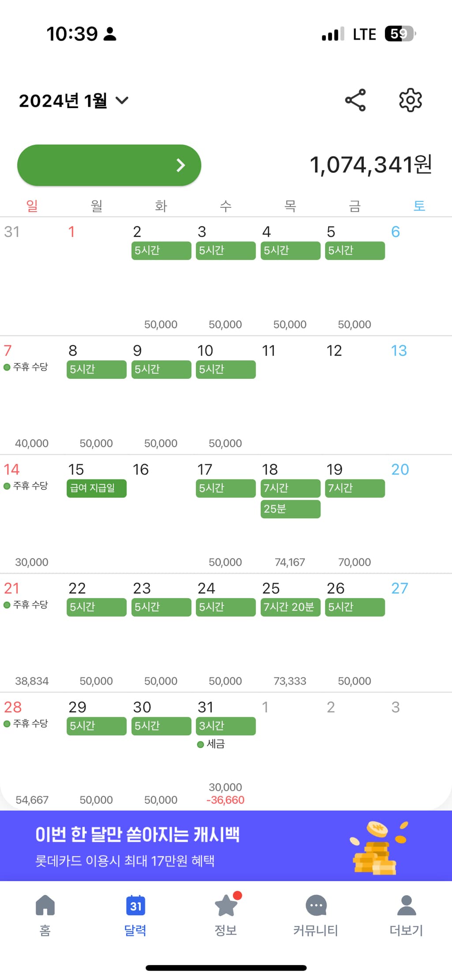Open settings via gear icon

[x=410, y=100]
